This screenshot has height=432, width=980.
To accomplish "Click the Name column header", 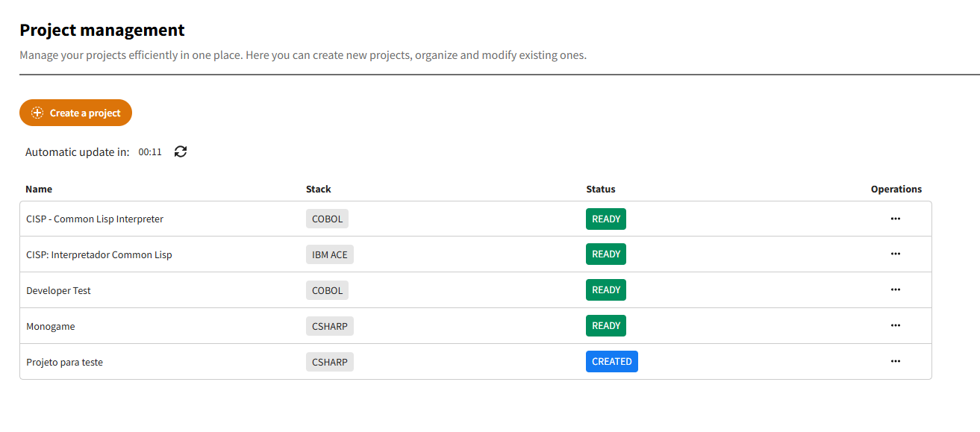I will pyautogui.click(x=39, y=190).
